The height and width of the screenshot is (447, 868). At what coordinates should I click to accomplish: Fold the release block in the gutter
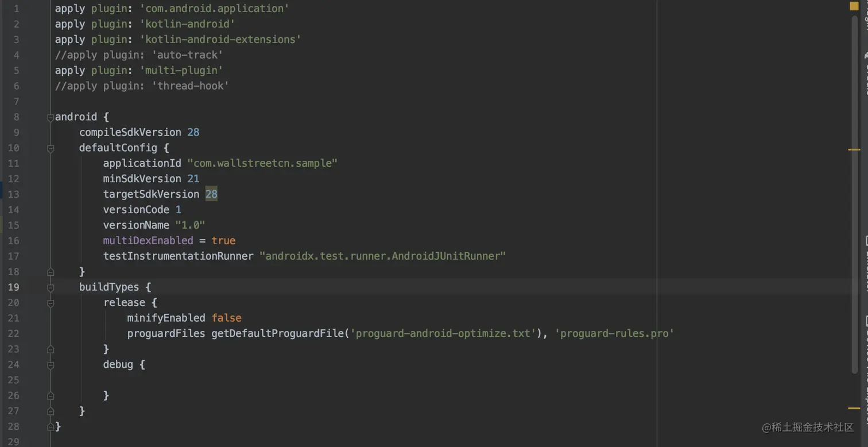(x=51, y=303)
